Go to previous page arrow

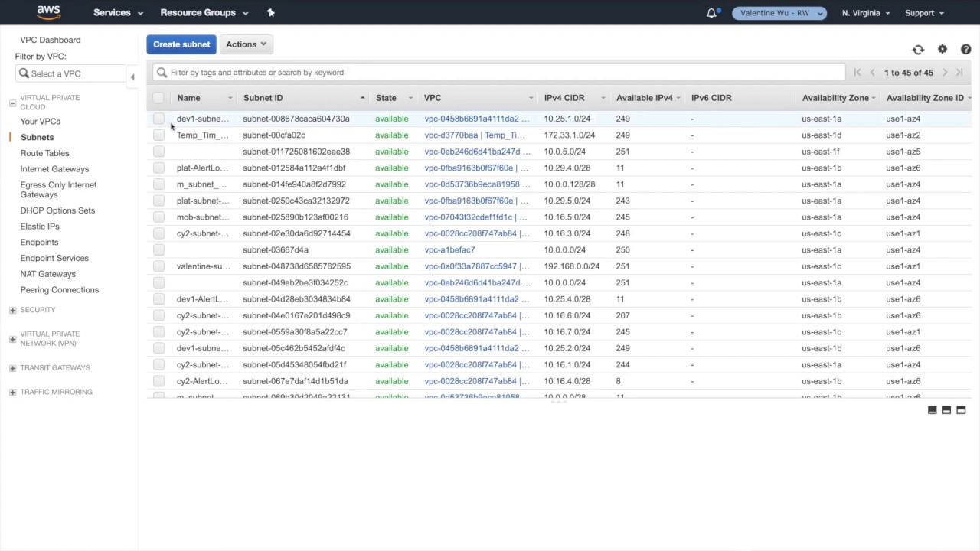click(872, 73)
